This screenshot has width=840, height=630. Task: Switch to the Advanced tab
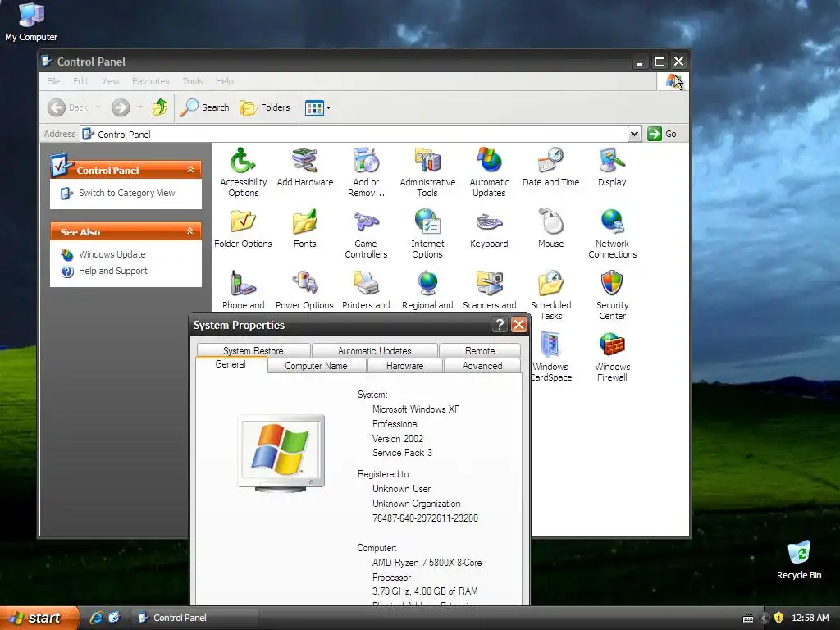point(482,366)
